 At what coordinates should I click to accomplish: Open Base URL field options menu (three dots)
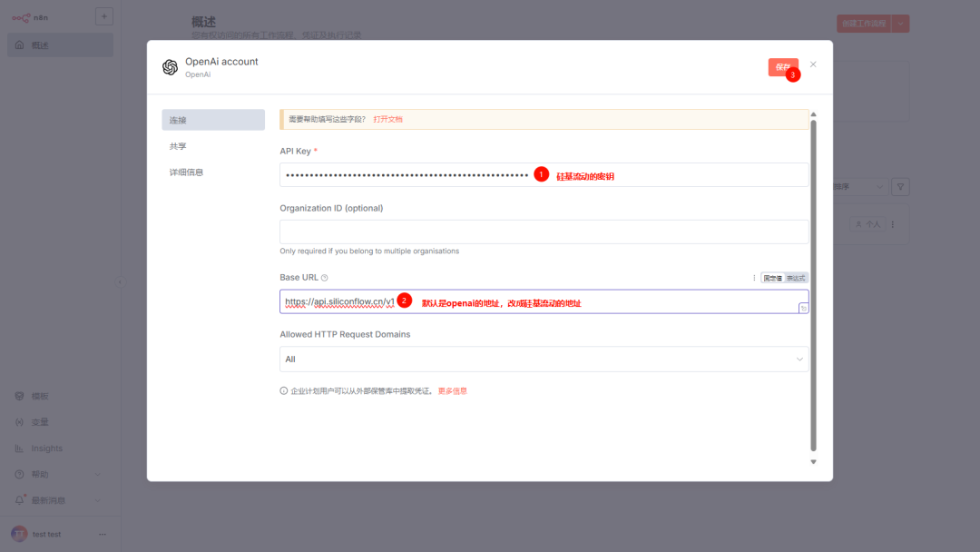pyautogui.click(x=754, y=278)
